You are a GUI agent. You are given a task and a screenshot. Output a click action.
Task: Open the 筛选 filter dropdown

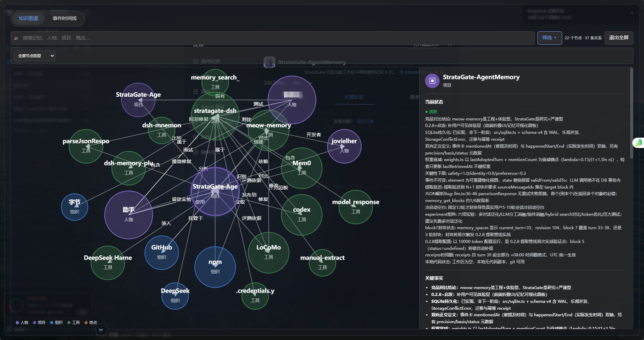(x=549, y=38)
